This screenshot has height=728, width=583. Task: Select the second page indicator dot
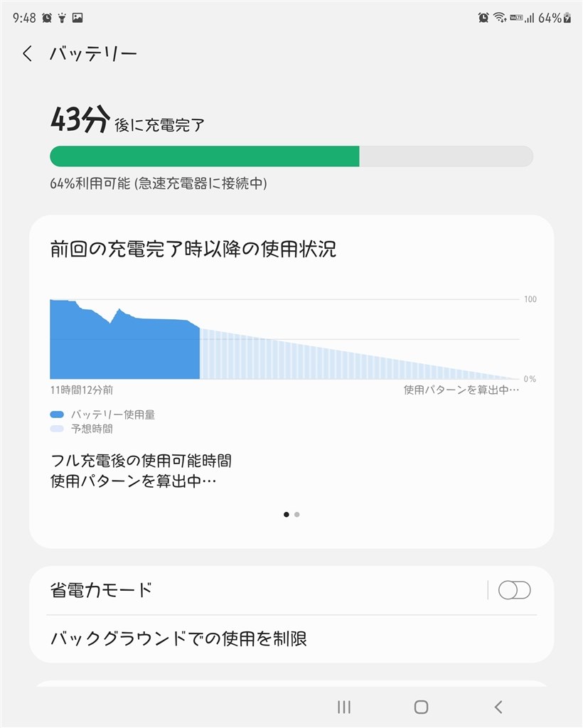pos(297,514)
